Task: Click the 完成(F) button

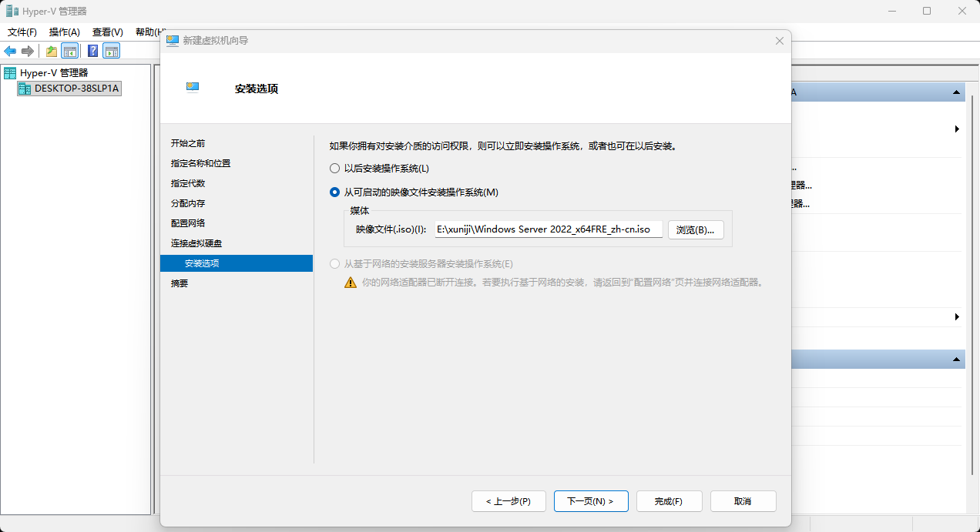Action: pos(668,501)
